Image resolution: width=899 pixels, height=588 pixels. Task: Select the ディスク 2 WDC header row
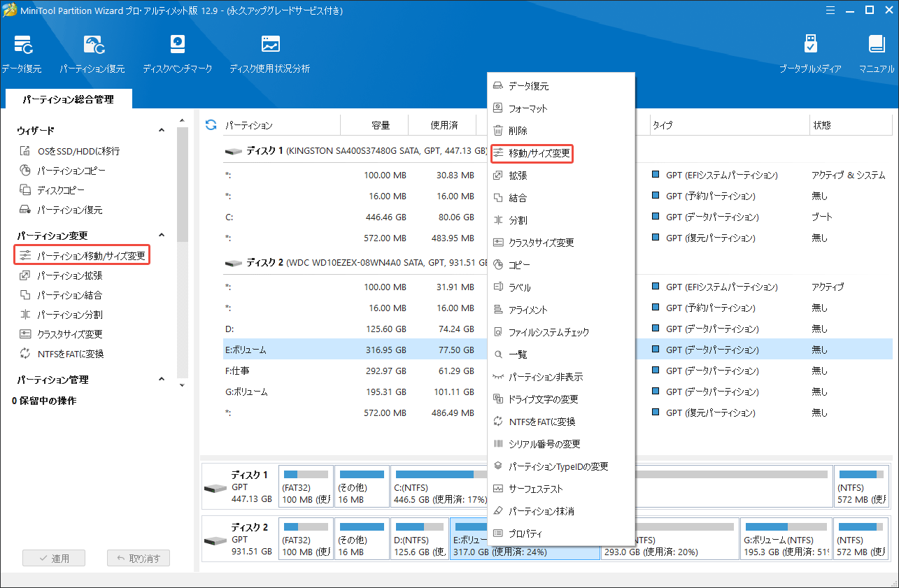click(355, 263)
